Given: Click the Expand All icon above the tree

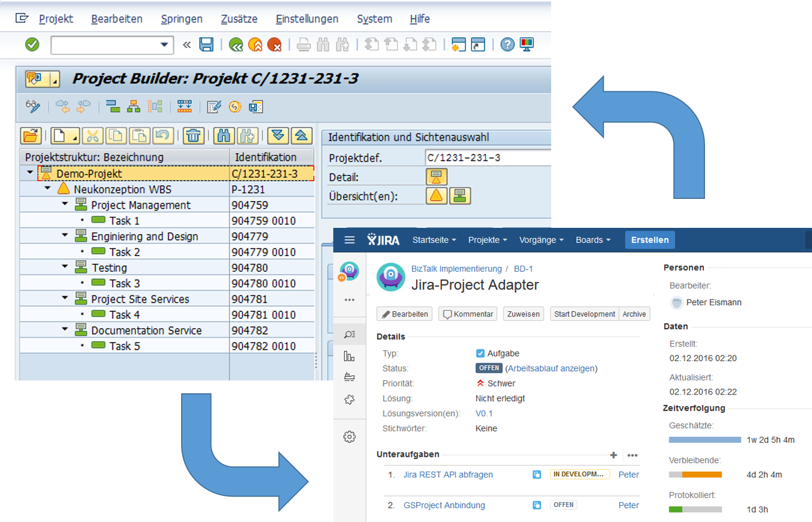Looking at the screenshot, I should [278, 135].
